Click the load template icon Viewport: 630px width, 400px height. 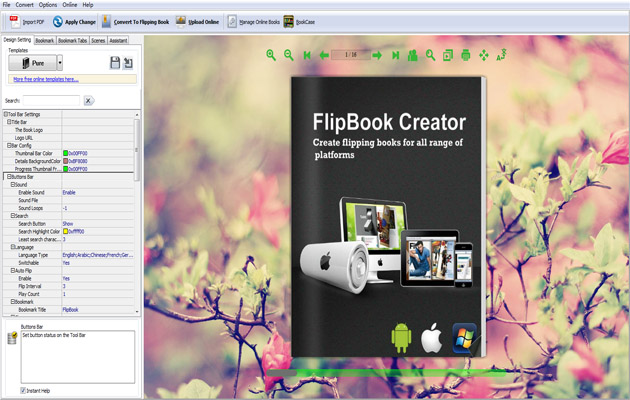128,63
